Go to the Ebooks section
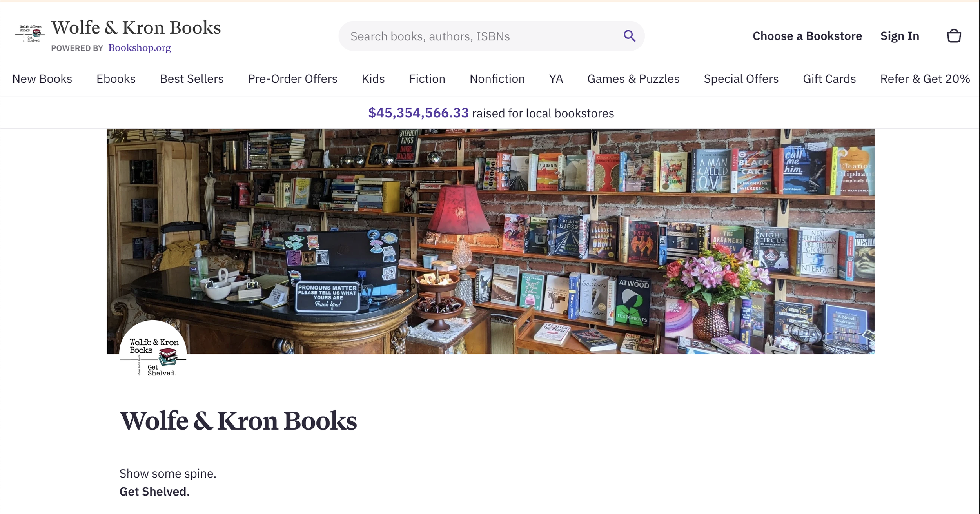The image size is (980, 514). coord(116,79)
